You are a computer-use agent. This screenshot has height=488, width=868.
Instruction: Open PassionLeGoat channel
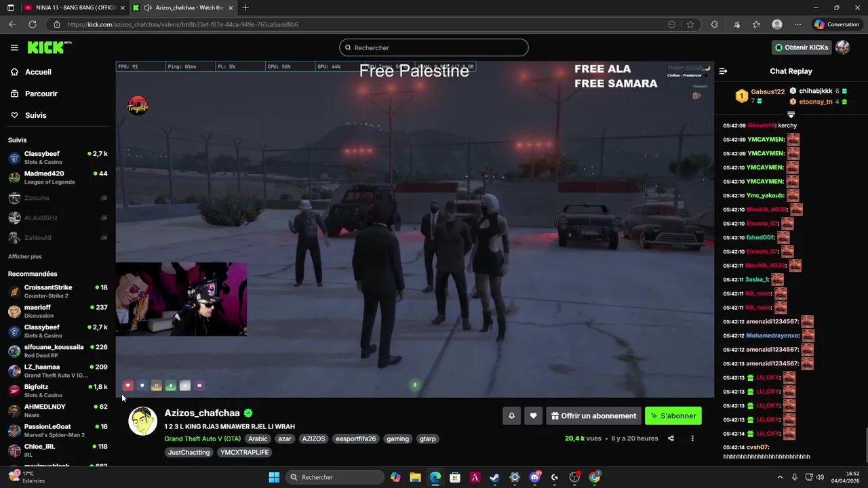coord(58,430)
